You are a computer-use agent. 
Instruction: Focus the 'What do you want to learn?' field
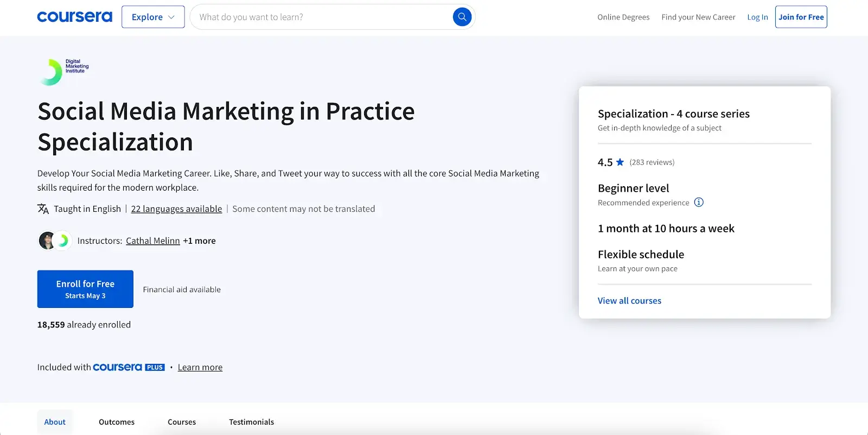[320, 17]
